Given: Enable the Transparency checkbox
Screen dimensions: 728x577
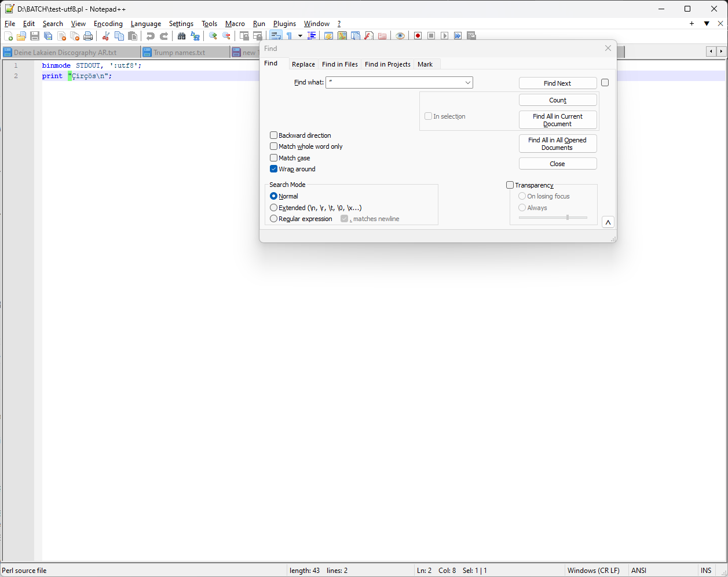Looking at the screenshot, I should [x=510, y=185].
